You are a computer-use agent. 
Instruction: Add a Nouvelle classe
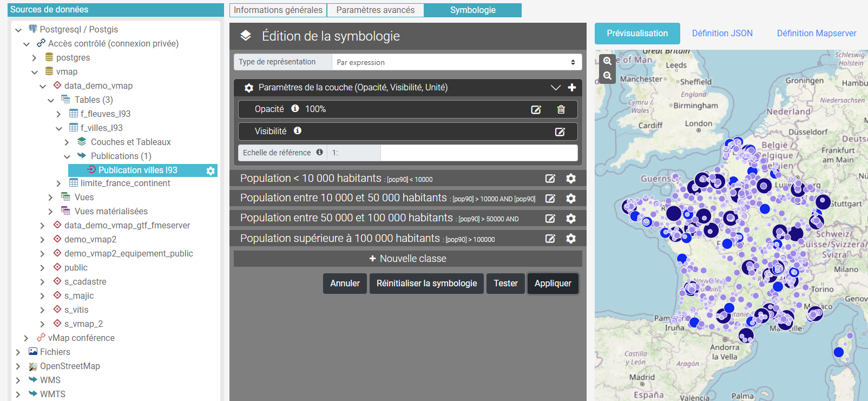pyautogui.click(x=408, y=259)
